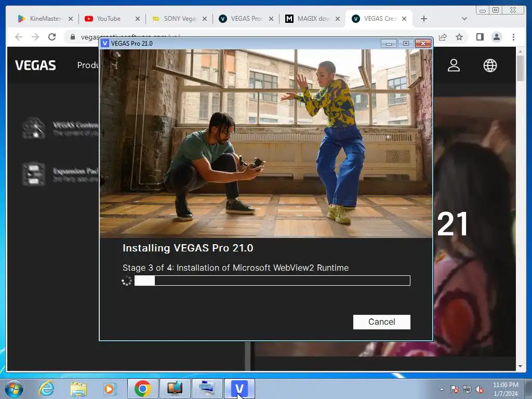Bookmark this page with the star
The height and width of the screenshot is (399, 532).
[x=459, y=37]
